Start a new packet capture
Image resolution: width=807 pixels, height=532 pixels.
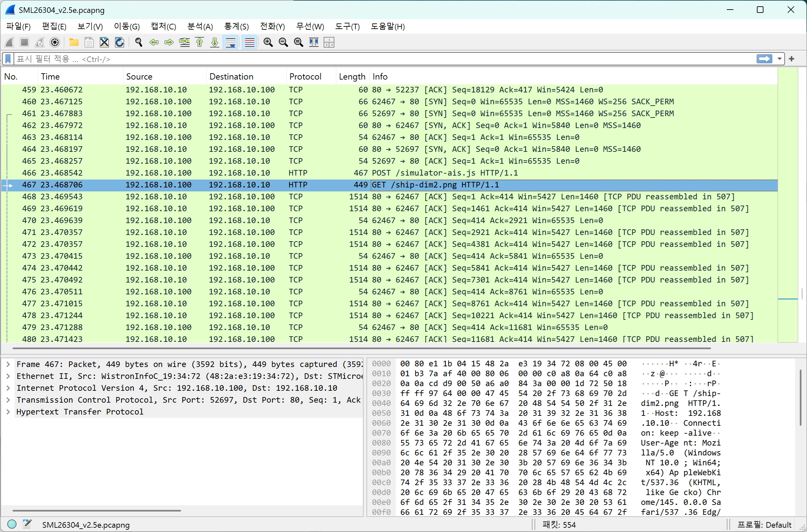tap(10, 43)
